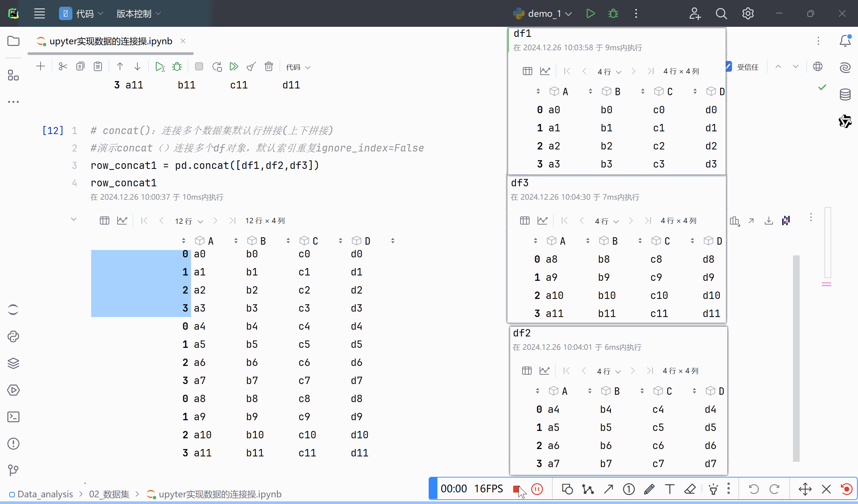Move the cell up
The image size is (858, 504).
click(x=120, y=66)
